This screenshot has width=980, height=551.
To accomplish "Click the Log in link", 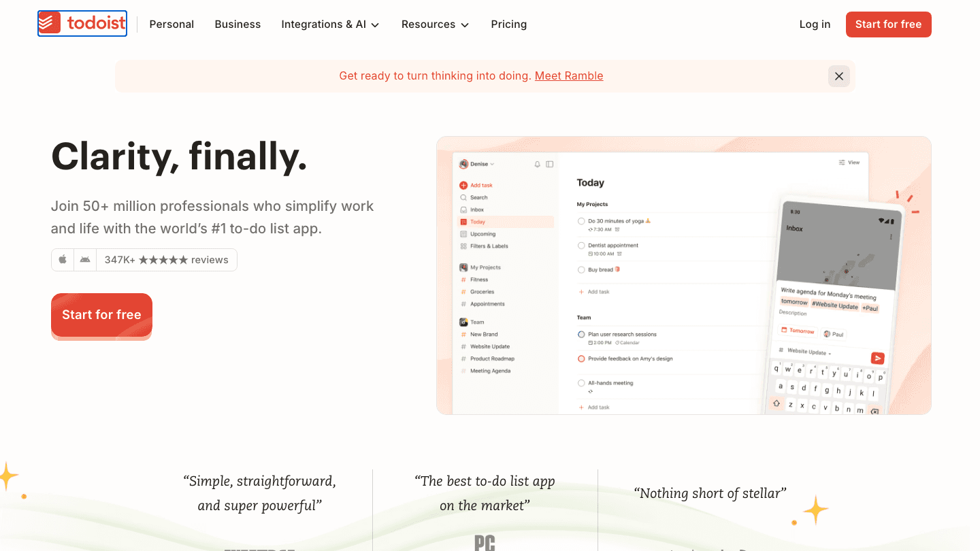I will 815,24.
